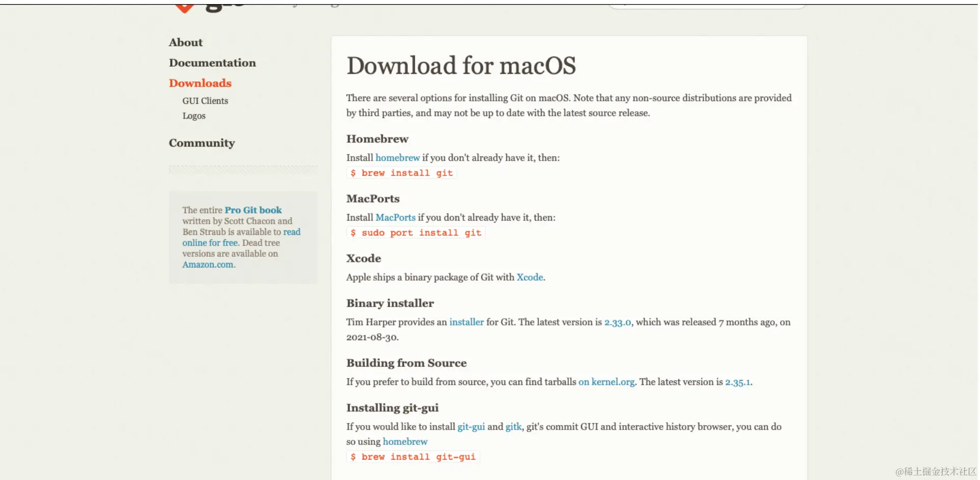Open Tim Harper's installer link
The height and width of the screenshot is (480, 980).
click(467, 322)
